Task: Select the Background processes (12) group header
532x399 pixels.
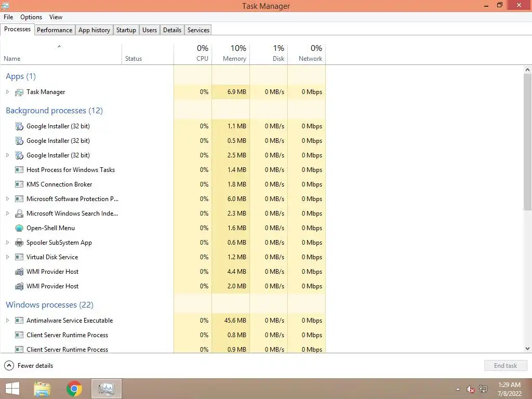Action: 54,111
